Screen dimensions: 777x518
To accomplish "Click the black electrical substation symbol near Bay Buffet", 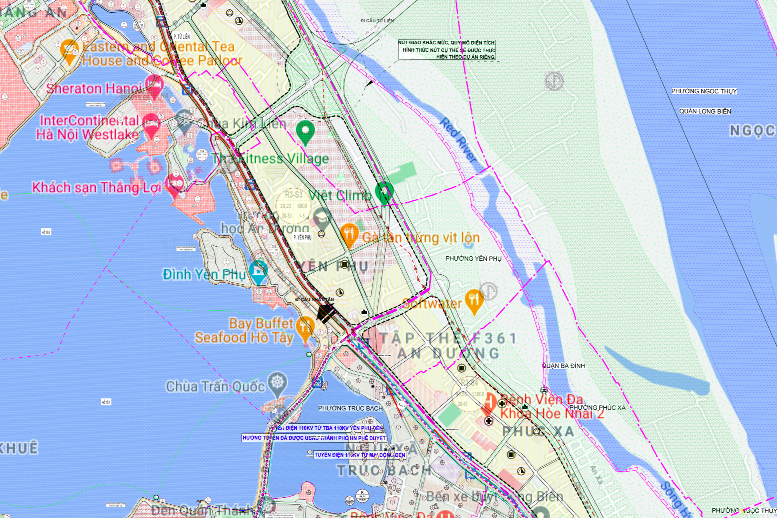I will tap(326, 314).
